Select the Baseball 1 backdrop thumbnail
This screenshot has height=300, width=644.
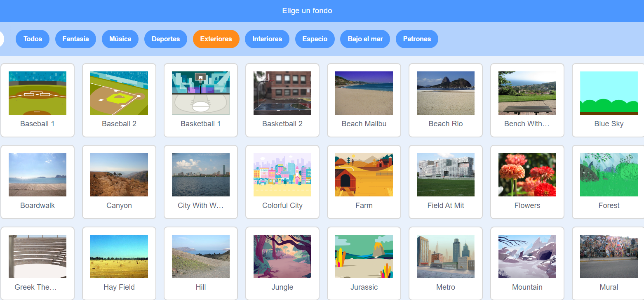(x=38, y=93)
